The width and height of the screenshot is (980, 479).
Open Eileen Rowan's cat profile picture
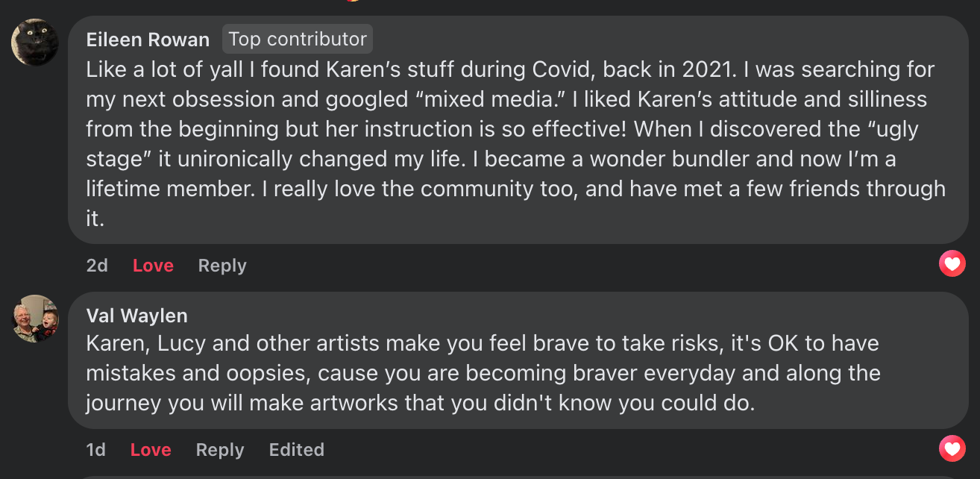point(34,42)
